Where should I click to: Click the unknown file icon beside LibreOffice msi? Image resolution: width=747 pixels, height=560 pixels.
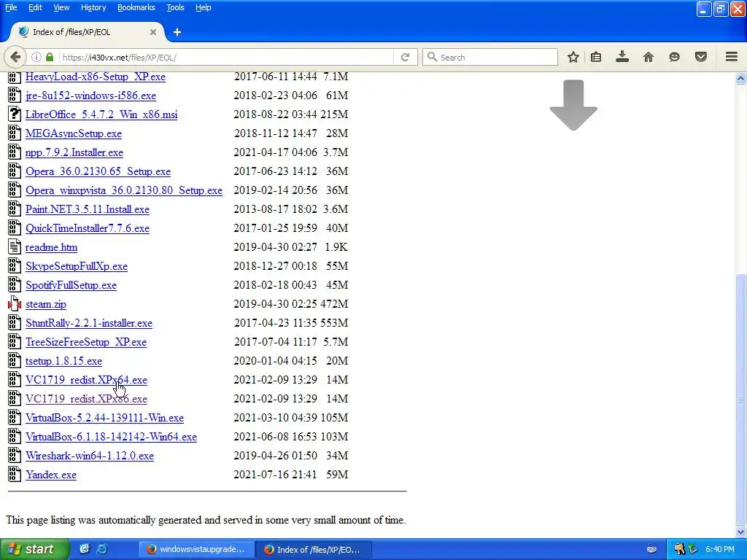click(15, 114)
